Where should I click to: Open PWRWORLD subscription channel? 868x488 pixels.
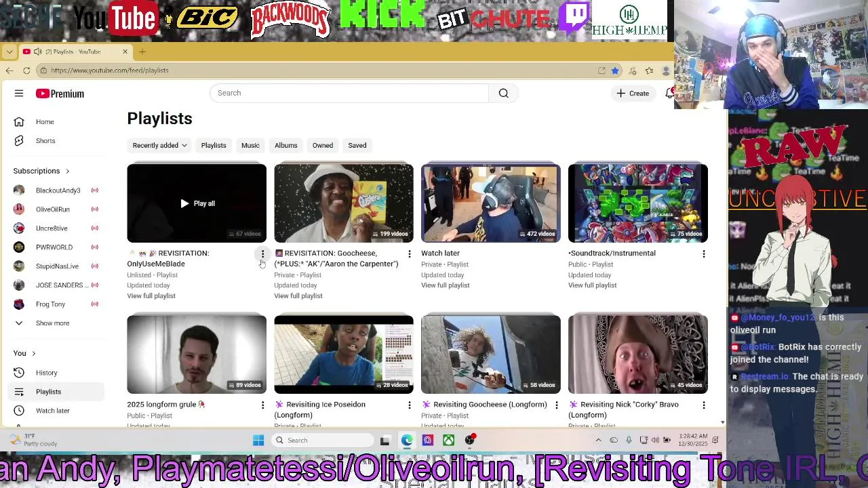pyautogui.click(x=56, y=247)
